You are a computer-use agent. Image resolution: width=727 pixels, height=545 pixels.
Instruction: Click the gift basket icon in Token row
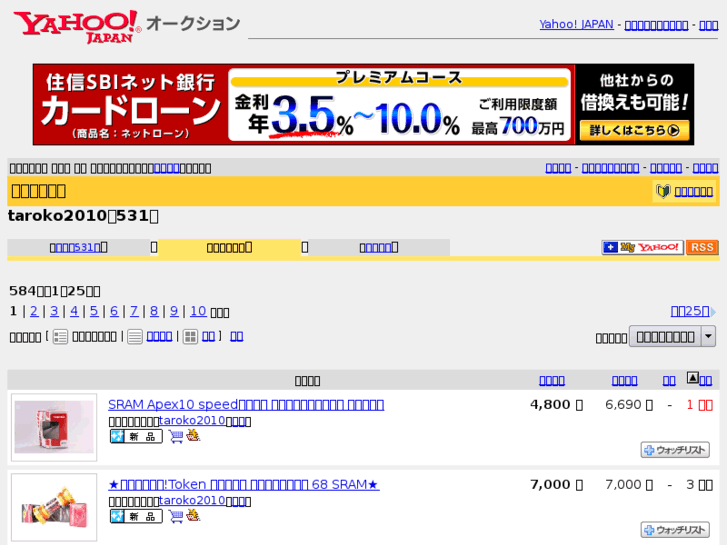tap(193, 515)
